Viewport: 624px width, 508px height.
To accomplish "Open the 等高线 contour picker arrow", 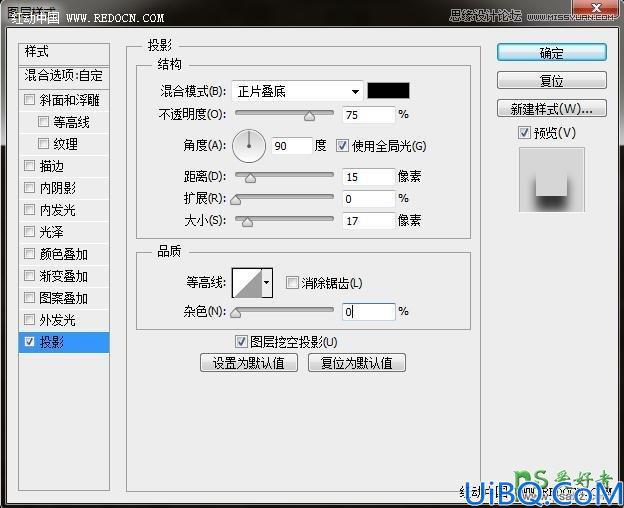I will pyautogui.click(x=267, y=283).
